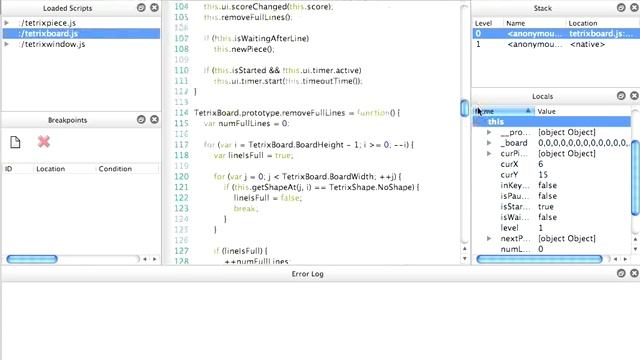
Task: Sort Locals by Name column header
Action: click(503, 111)
